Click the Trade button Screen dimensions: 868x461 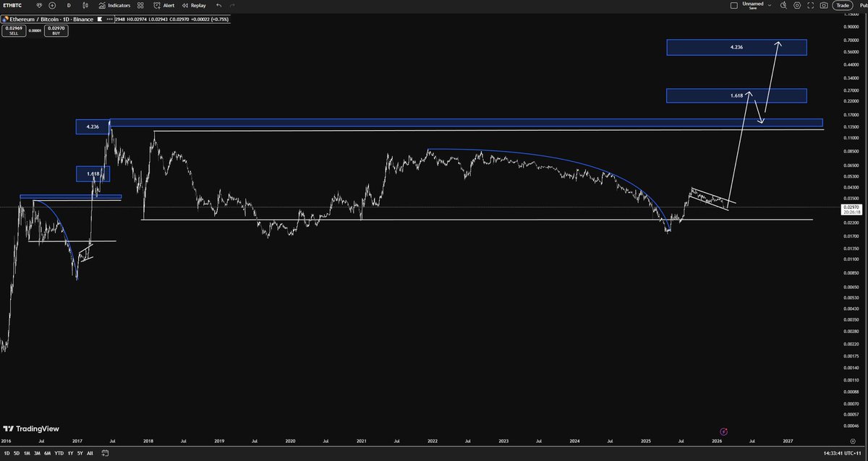[x=843, y=5]
